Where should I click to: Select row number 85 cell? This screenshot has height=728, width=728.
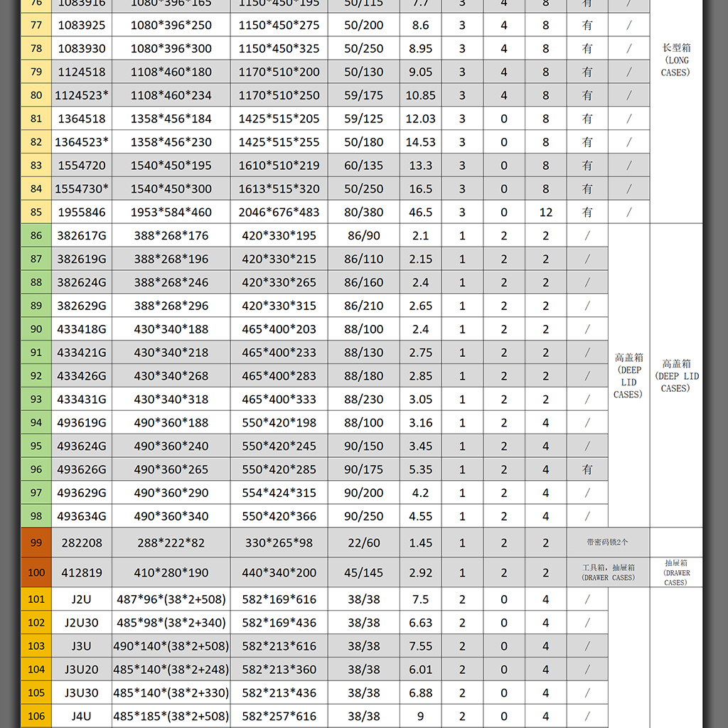coord(36,212)
